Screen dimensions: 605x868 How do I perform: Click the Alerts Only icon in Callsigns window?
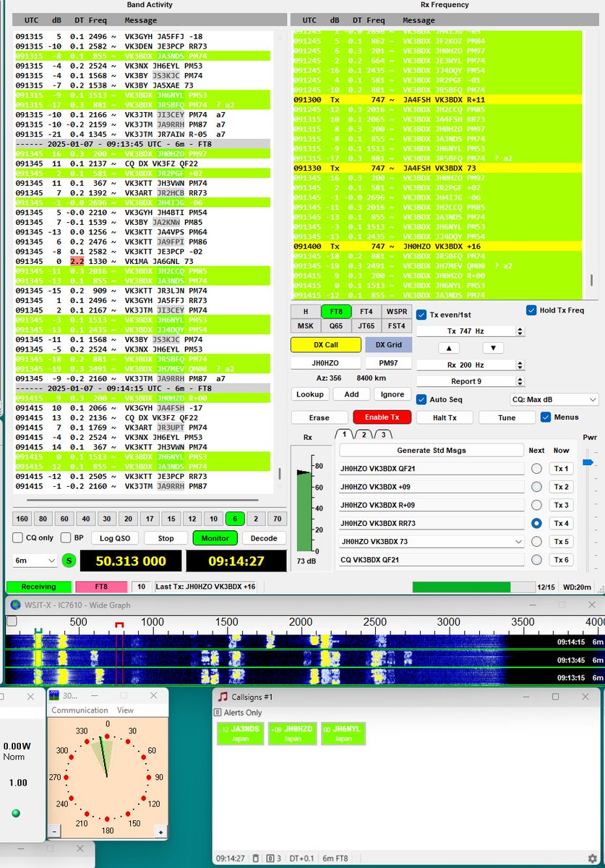click(x=218, y=712)
